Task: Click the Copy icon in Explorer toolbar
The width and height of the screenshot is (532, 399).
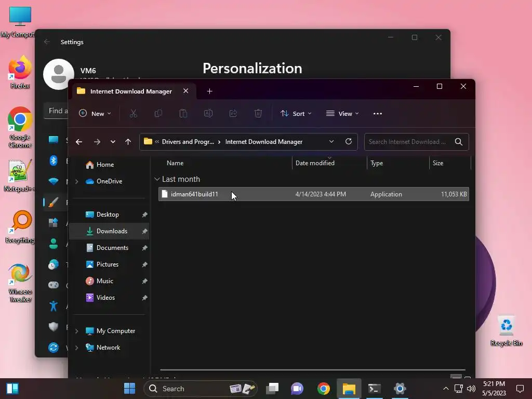Action: 158,114
